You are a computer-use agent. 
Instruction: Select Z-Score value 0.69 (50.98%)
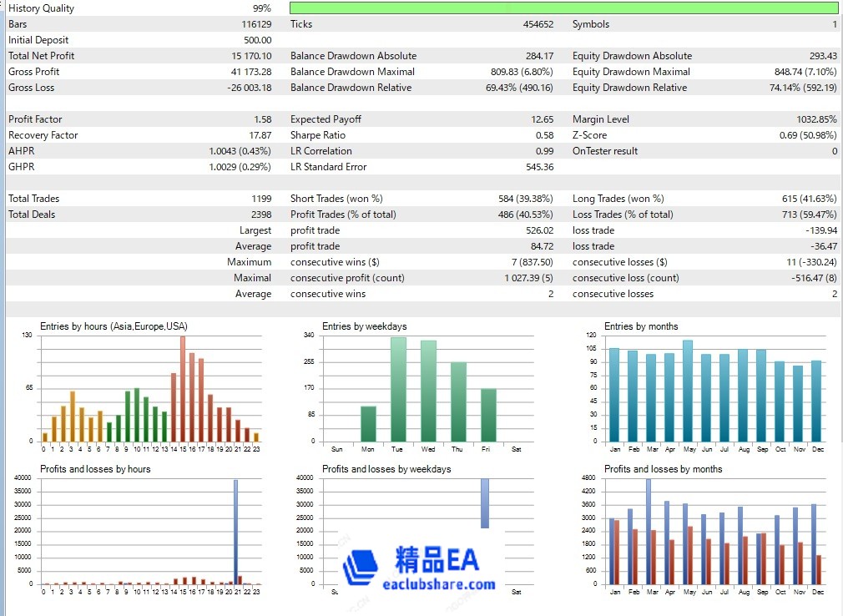[808, 135]
